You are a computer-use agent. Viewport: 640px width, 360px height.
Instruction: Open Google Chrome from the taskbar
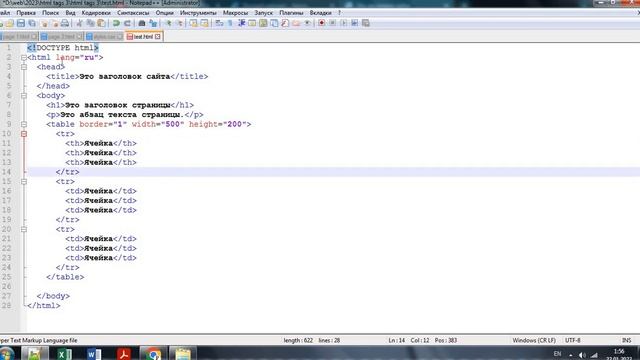pyautogui.click(x=153, y=353)
